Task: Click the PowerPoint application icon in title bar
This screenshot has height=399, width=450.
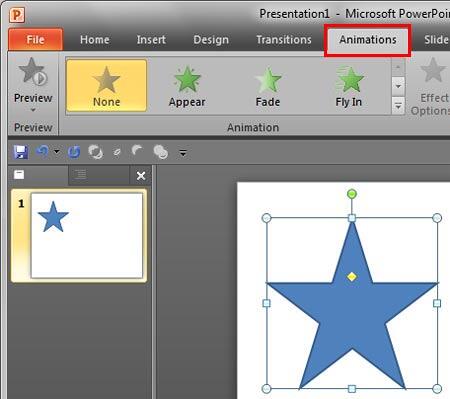Action: [x=17, y=15]
